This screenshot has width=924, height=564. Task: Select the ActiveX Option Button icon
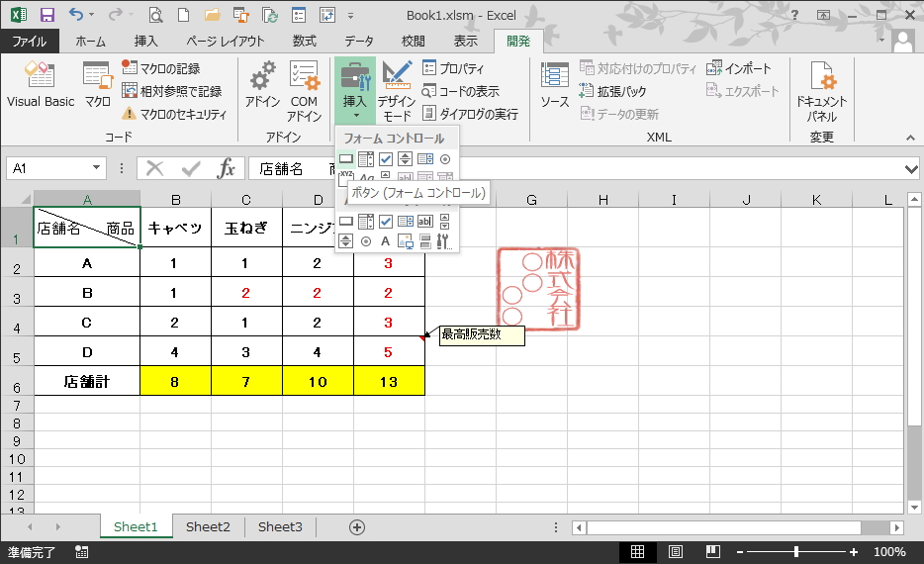[366, 241]
